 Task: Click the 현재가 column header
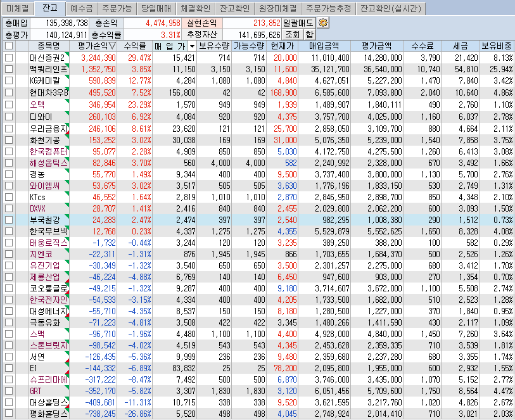(x=282, y=46)
